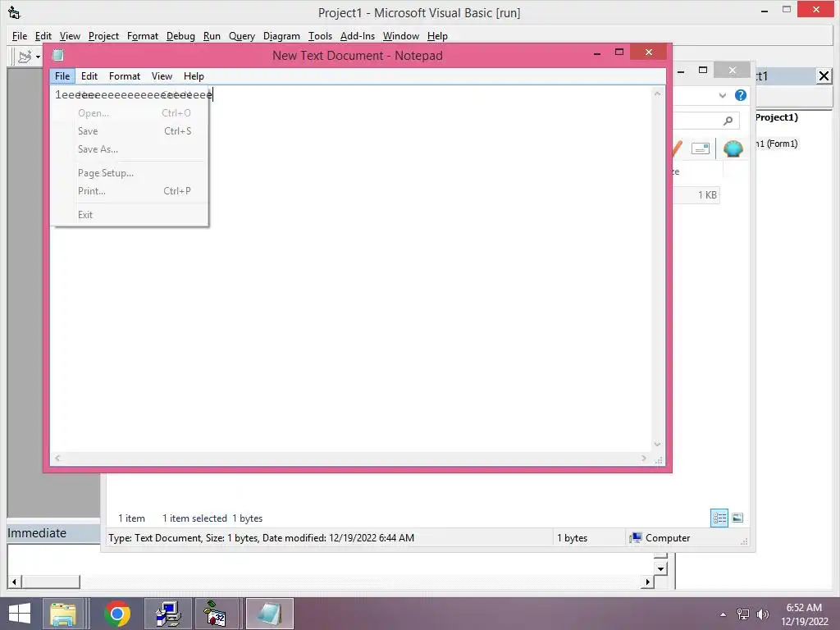Screen dimensions: 840x630
Task: Click the Add Form toolbar icon in Visual Basic
Action: (24, 57)
